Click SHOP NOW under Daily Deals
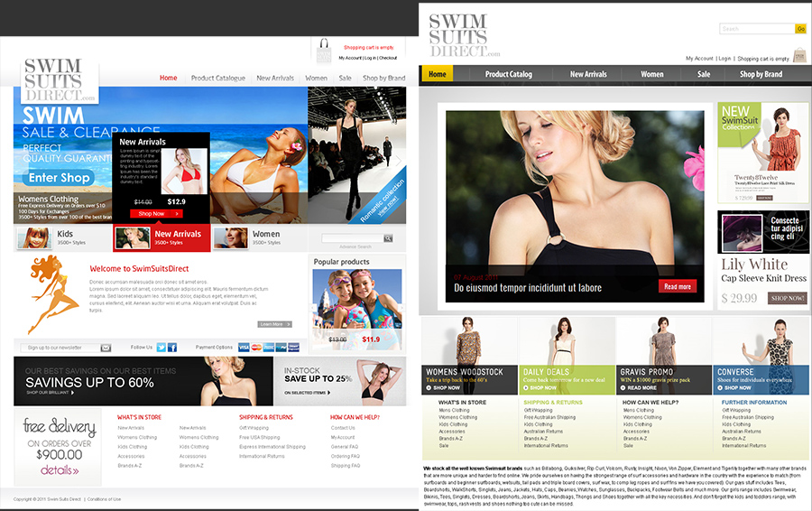The image size is (812, 511). [540, 387]
